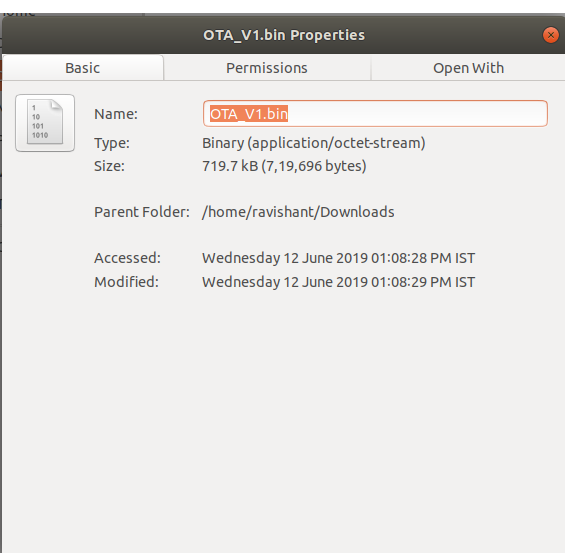Select the 719.7 kB size value
Screen dimensions: 565x553
tap(230, 166)
